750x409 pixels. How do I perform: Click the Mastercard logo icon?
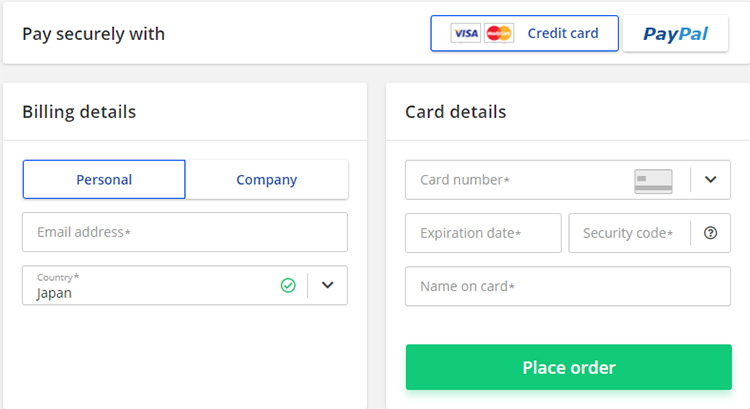pos(498,34)
